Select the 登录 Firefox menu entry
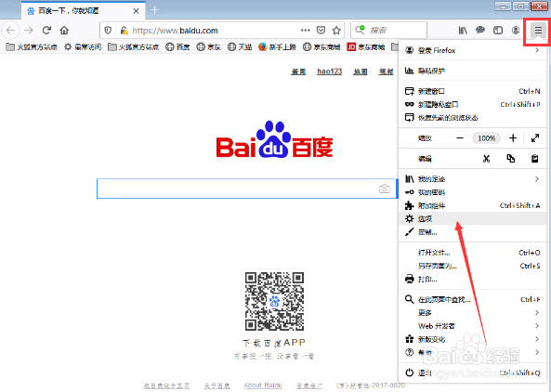Image resolution: width=551 pixels, height=392 pixels. click(472, 50)
